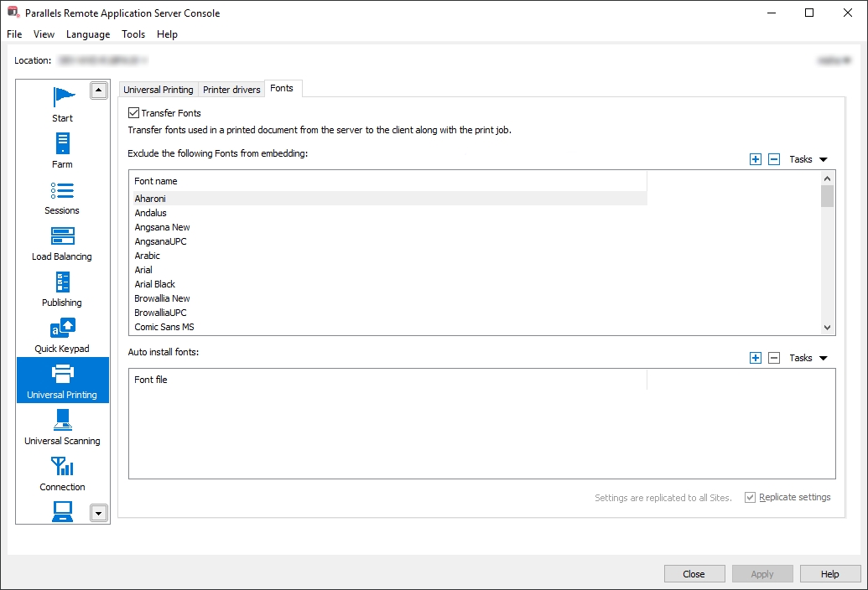Select the Sessions sidebar icon
The width and height of the screenshot is (868, 590).
62,190
